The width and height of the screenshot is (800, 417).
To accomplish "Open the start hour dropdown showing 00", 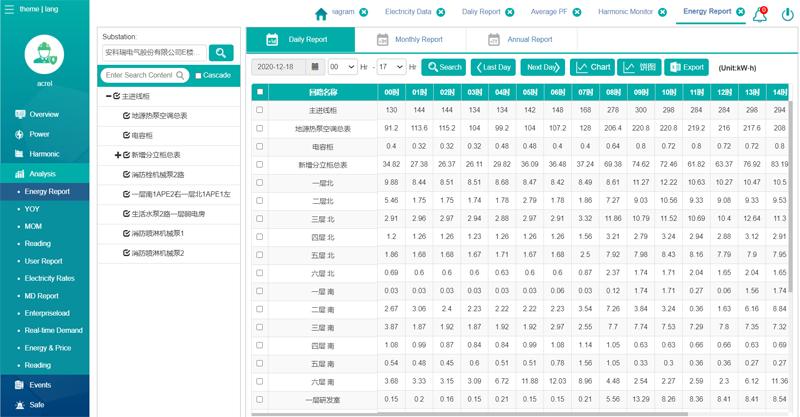I will click(341, 67).
